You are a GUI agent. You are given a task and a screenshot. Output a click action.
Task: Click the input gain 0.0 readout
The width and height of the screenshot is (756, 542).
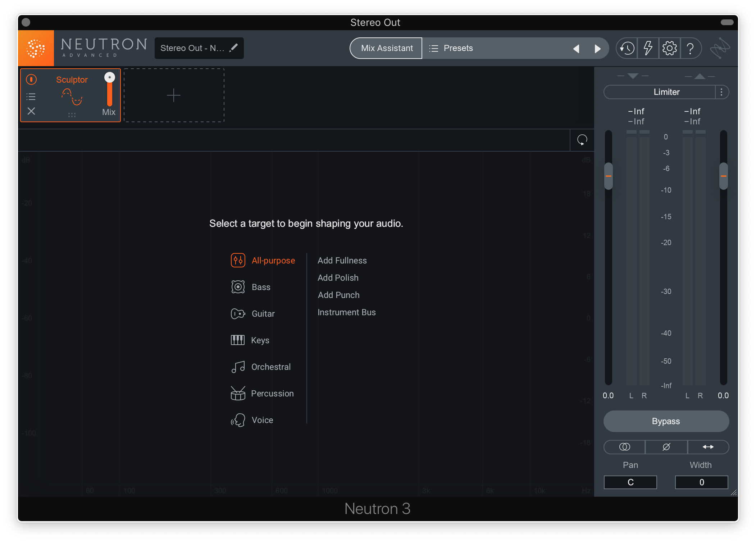[608, 395]
